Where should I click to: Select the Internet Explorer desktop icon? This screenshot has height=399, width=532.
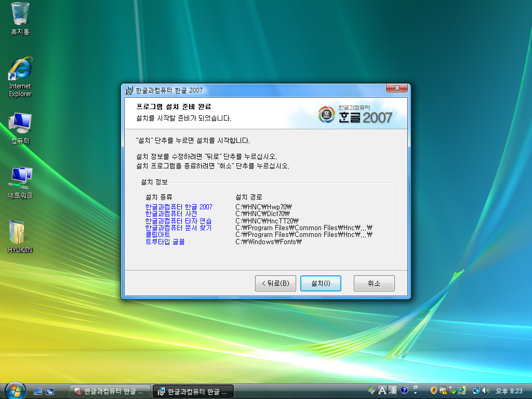pyautogui.click(x=20, y=77)
